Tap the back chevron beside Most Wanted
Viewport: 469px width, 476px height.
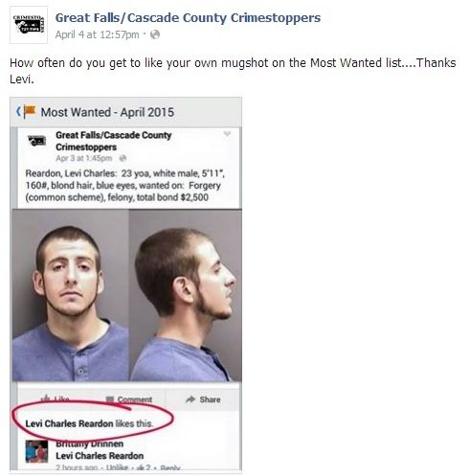(x=18, y=111)
